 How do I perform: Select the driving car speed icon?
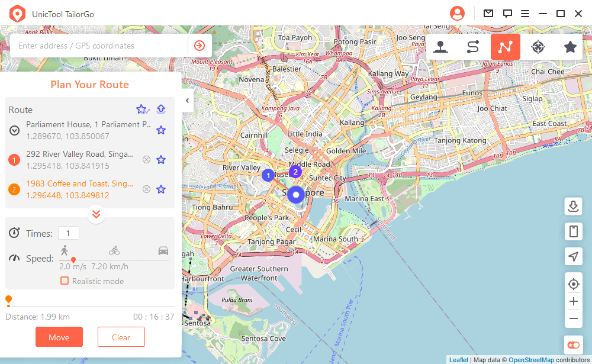click(x=163, y=251)
